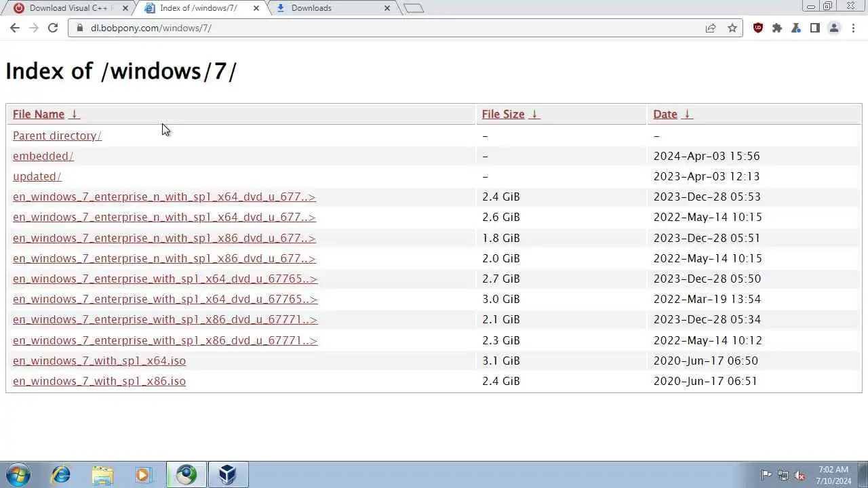Download the 2.3 GiB enterprise x86 file
The image size is (868, 488).
(x=165, y=340)
